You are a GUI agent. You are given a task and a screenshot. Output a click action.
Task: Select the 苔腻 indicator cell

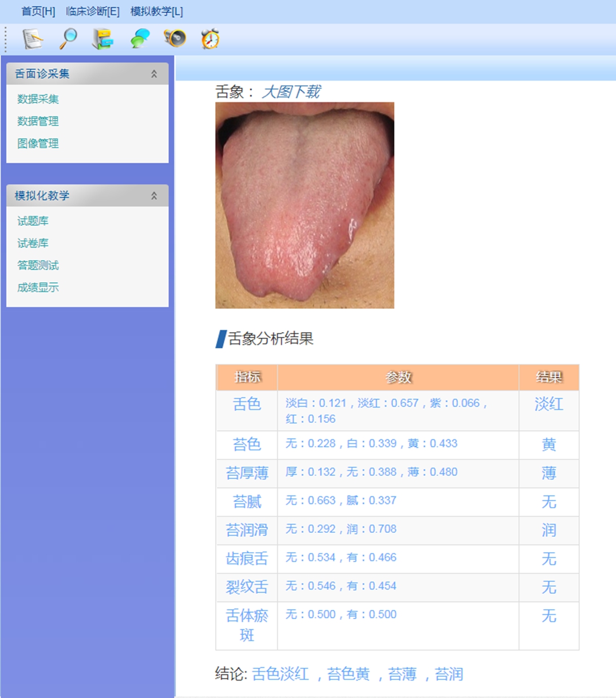(x=247, y=502)
